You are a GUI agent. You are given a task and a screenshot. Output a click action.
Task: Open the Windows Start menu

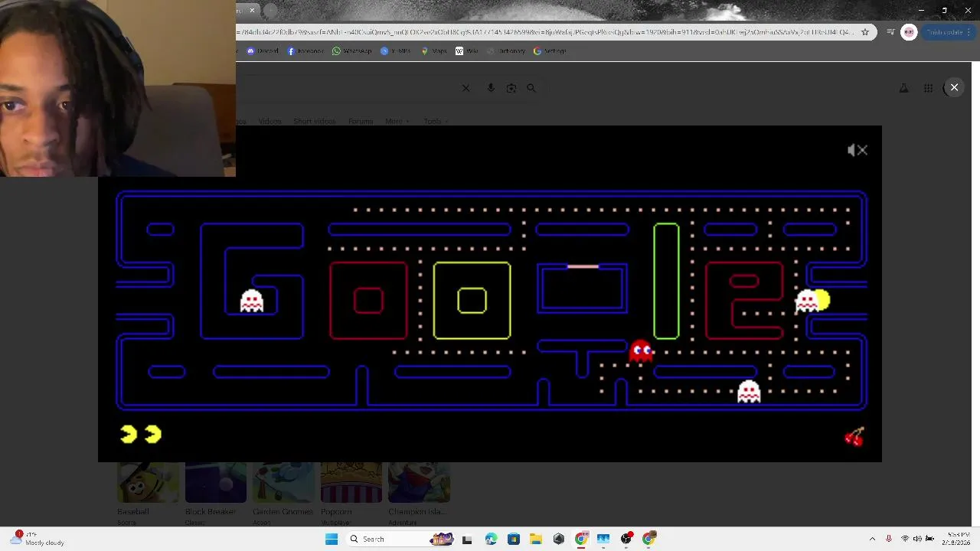click(332, 539)
